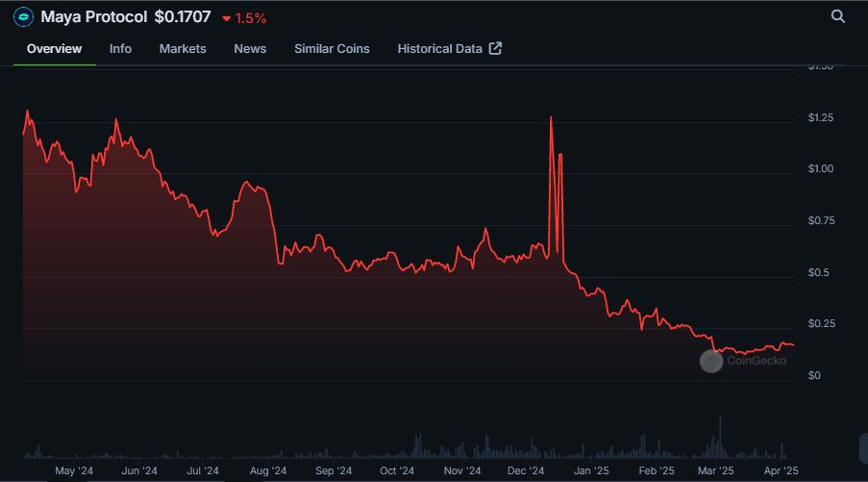Screen dimensions: 868x482
Task: Click the CoinGecko watermark logo on chart
Action: [x=711, y=361]
